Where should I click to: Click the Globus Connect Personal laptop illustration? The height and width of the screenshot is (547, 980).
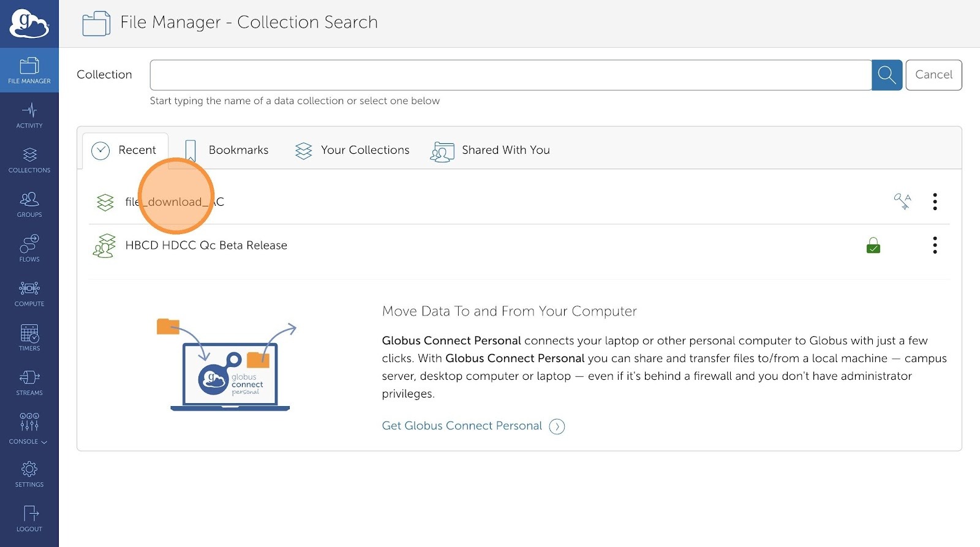point(228,364)
